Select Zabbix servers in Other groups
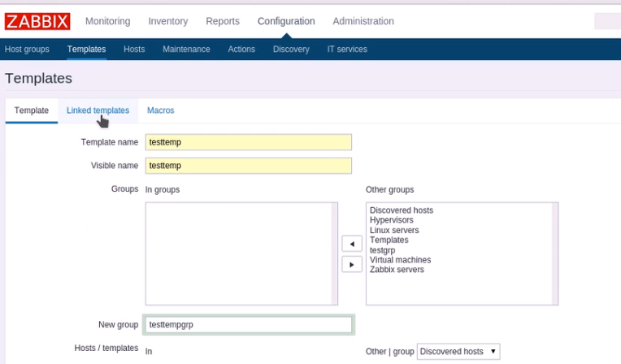 (397, 270)
